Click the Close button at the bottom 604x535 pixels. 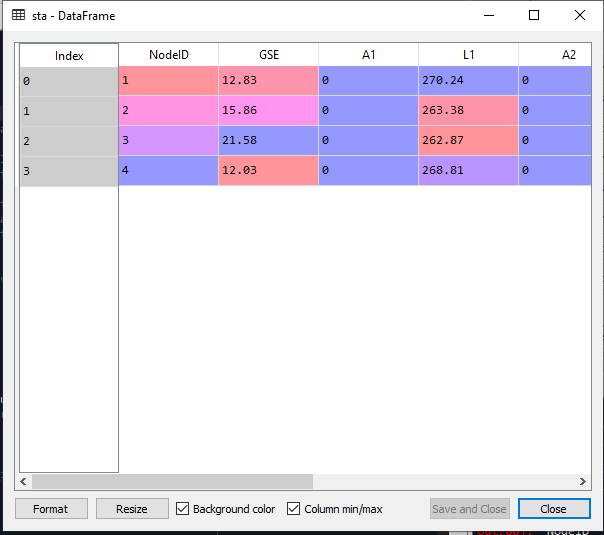coord(554,509)
